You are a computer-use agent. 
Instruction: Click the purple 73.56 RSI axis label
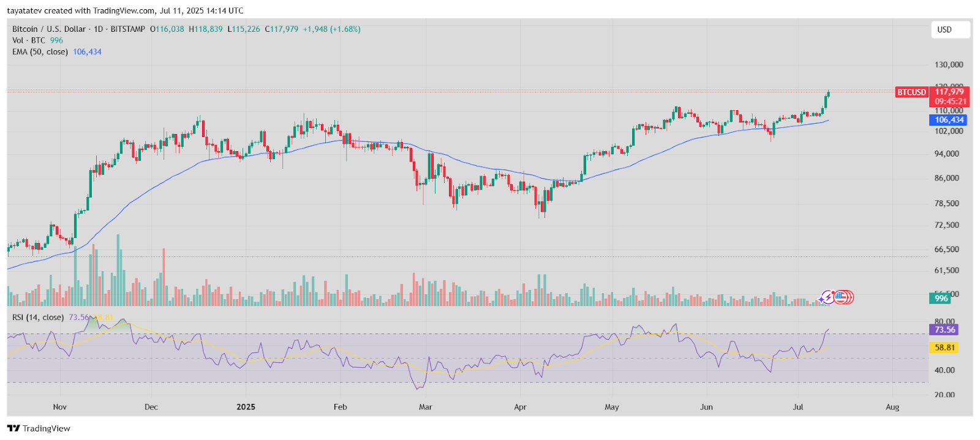click(x=944, y=330)
